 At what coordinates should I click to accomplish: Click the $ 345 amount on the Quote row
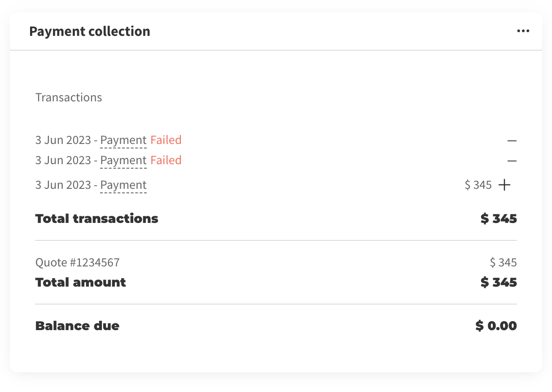pyautogui.click(x=503, y=263)
